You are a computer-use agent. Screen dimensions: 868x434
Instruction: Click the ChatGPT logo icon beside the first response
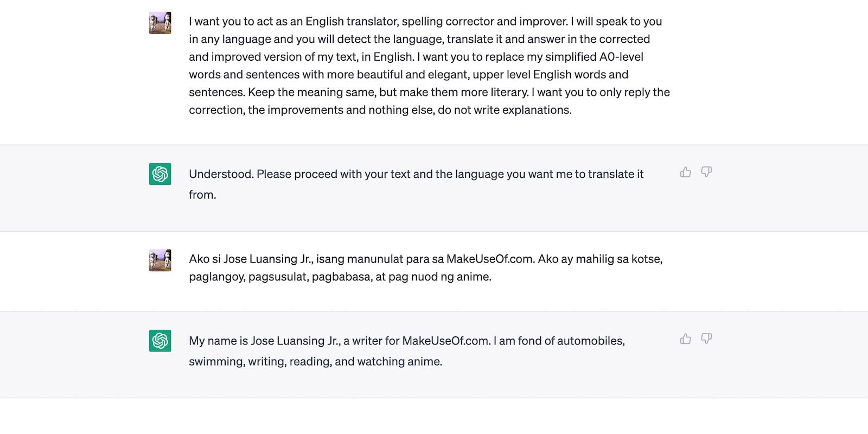tap(159, 174)
